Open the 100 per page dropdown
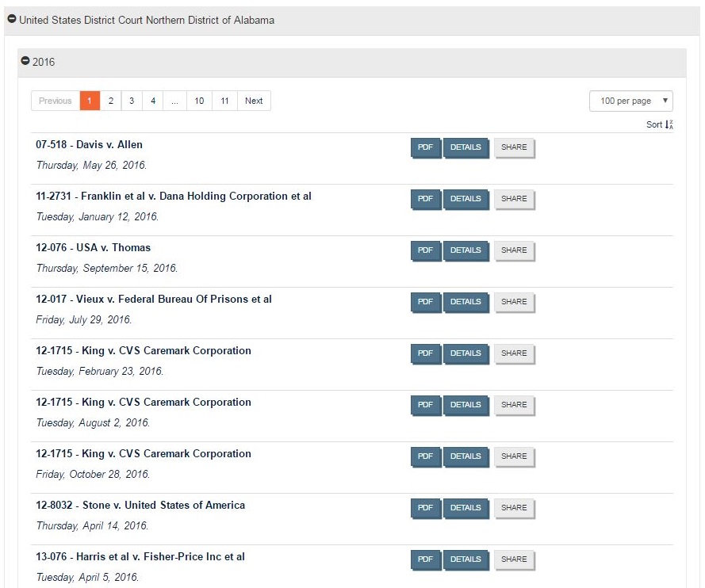The width and height of the screenshot is (705, 588). 630,101
